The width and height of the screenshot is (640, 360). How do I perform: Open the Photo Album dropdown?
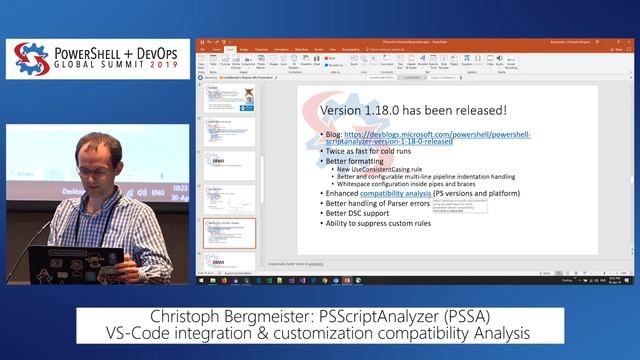[261, 62]
